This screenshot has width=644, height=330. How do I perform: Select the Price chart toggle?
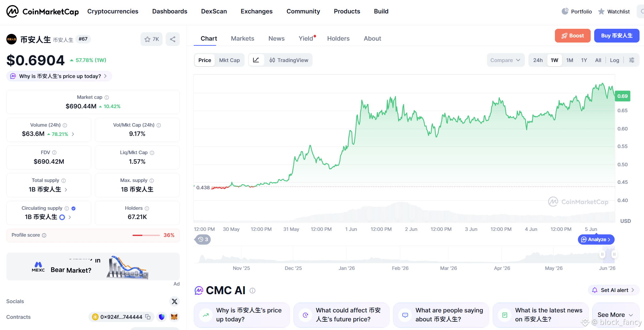tap(205, 60)
